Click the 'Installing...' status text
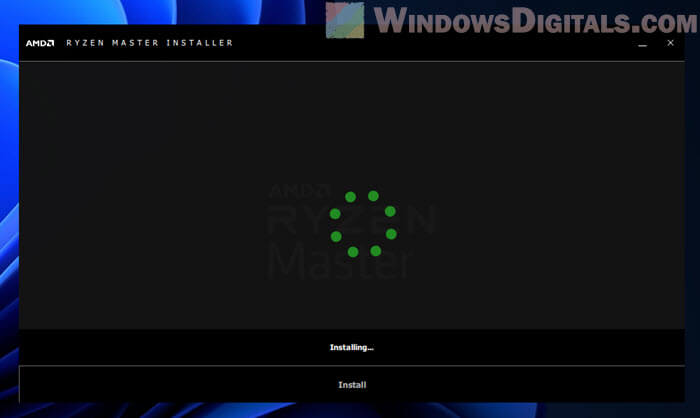Image resolution: width=700 pixels, height=418 pixels. (352, 347)
